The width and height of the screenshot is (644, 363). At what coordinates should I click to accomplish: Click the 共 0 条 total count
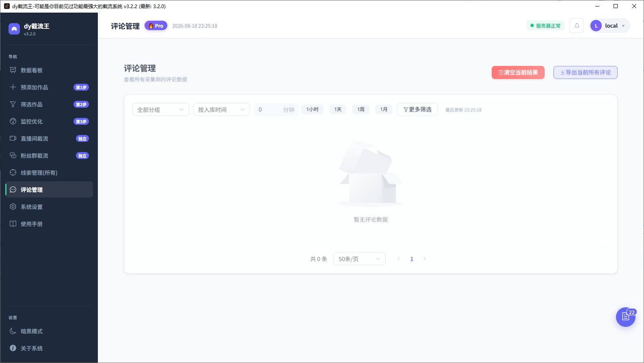coord(319,259)
